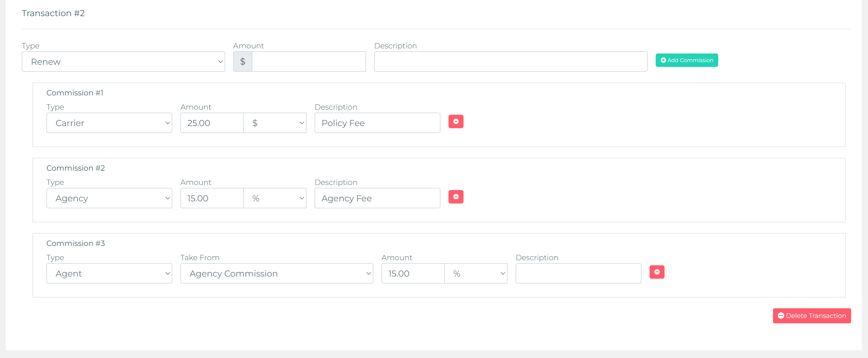Open Commission #2 Type dropdown showing Agency
The width and height of the screenshot is (868, 358).
pos(109,198)
